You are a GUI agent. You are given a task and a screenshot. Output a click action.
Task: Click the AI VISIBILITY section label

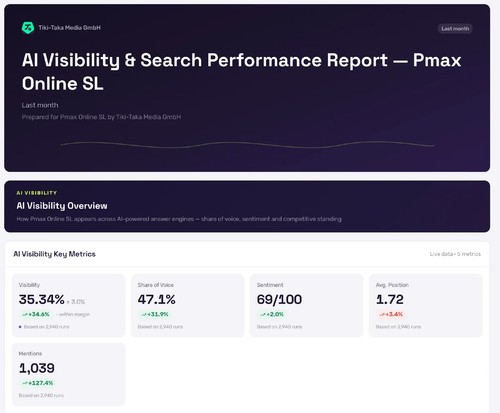[x=37, y=193]
